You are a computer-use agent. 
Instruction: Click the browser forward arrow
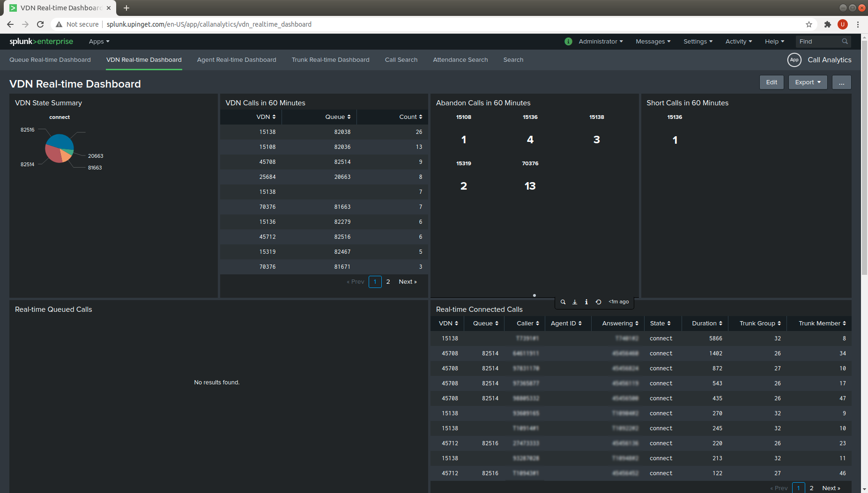click(x=25, y=24)
